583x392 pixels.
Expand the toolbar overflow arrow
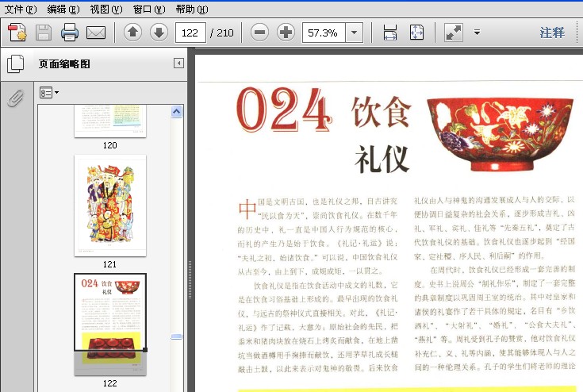[x=477, y=33]
